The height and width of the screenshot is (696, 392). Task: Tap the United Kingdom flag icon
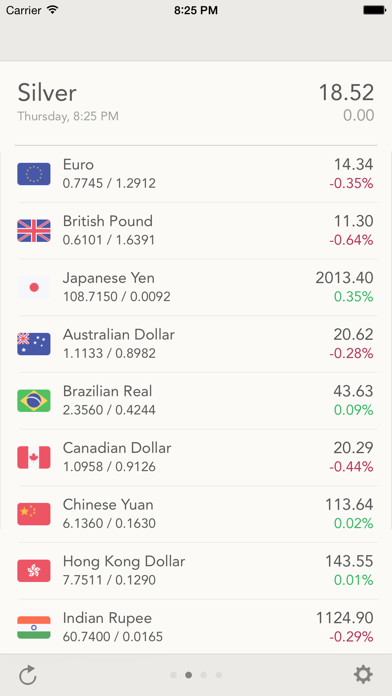point(34,231)
